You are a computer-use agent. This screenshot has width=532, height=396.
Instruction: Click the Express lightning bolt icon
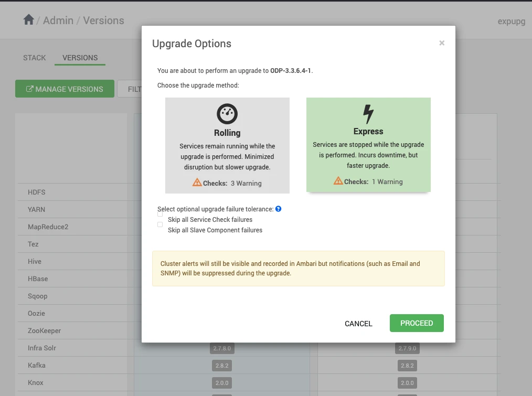click(x=368, y=114)
